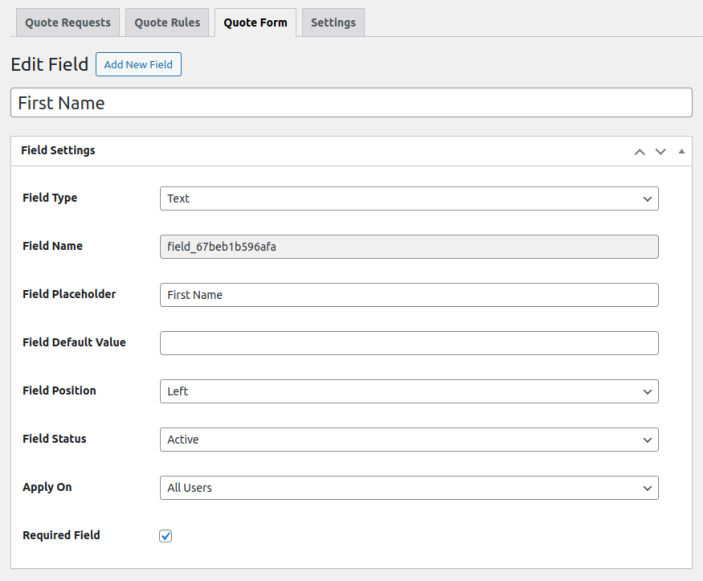703x581 pixels.
Task: Go to the Settings tab
Action: [333, 22]
